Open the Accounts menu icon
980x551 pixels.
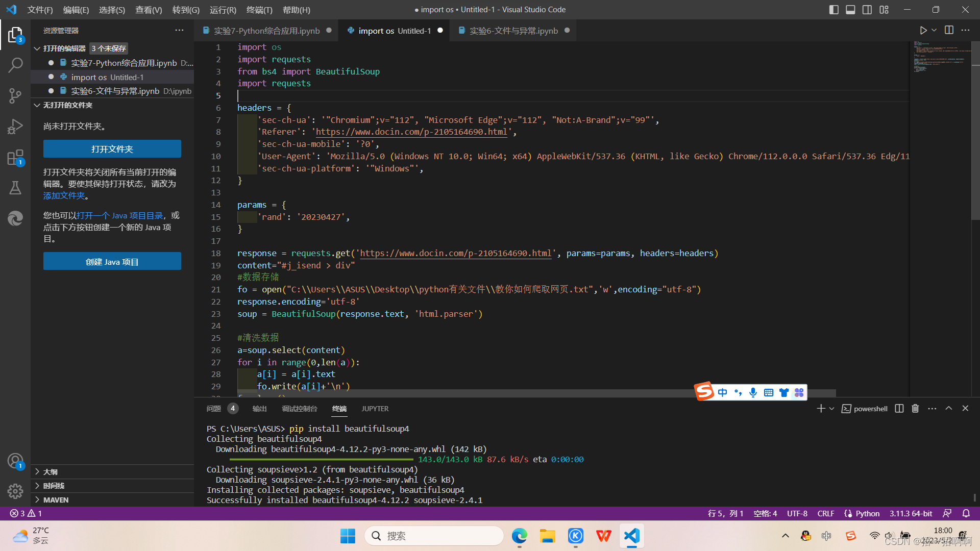tap(15, 461)
